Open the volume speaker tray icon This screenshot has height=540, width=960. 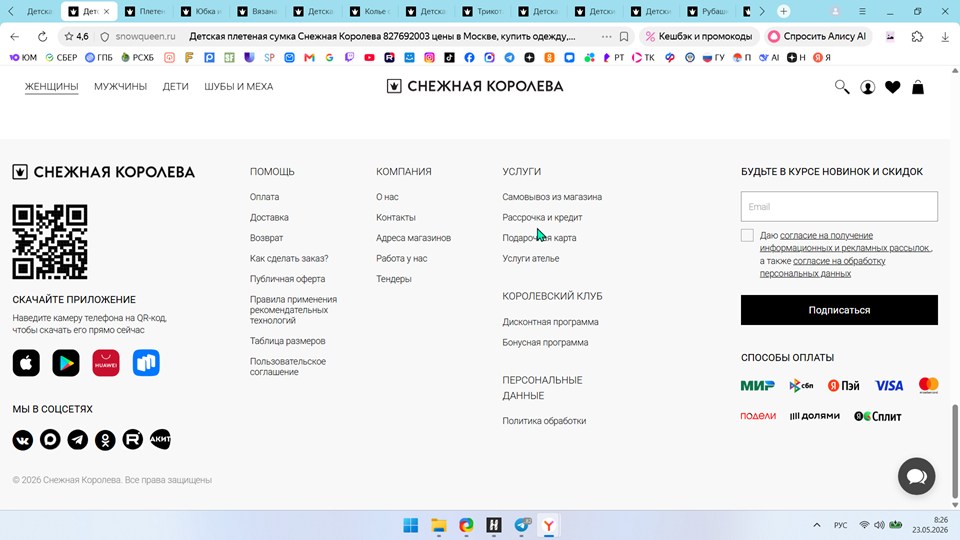(879, 525)
